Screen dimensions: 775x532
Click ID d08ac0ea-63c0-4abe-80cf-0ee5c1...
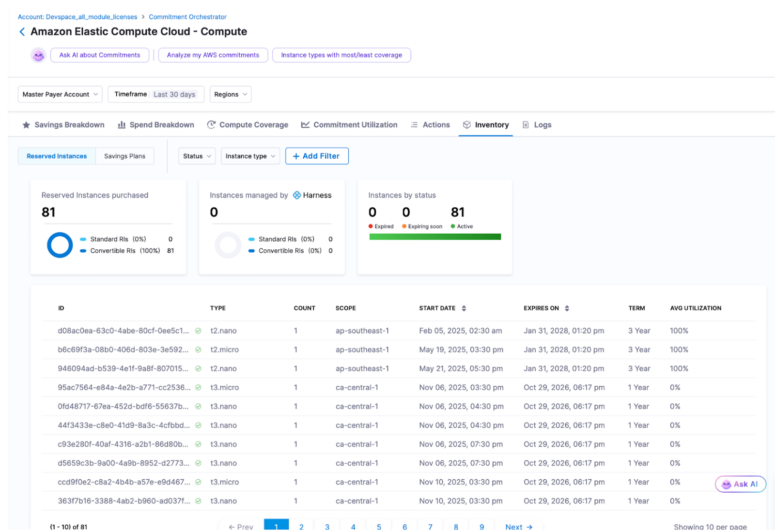[x=124, y=331]
